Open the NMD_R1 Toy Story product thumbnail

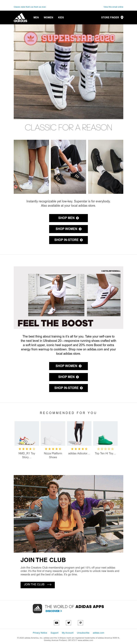pyautogui.click(x=27, y=433)
